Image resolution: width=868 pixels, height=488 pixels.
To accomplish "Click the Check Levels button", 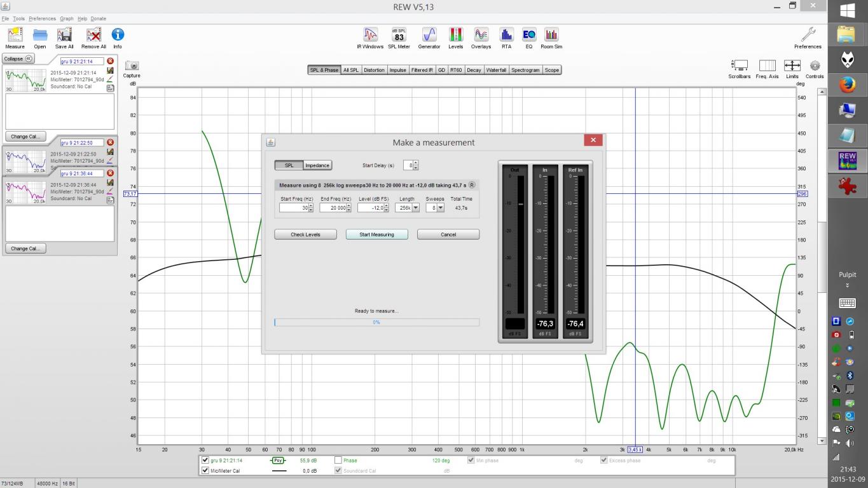I will [x=305, y=234].
